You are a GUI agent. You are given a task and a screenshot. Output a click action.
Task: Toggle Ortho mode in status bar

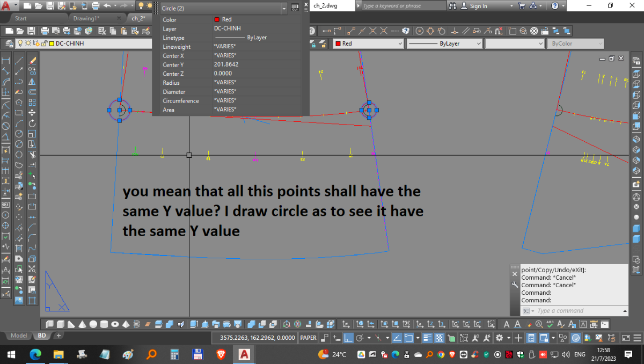click(x=348, y=338)
